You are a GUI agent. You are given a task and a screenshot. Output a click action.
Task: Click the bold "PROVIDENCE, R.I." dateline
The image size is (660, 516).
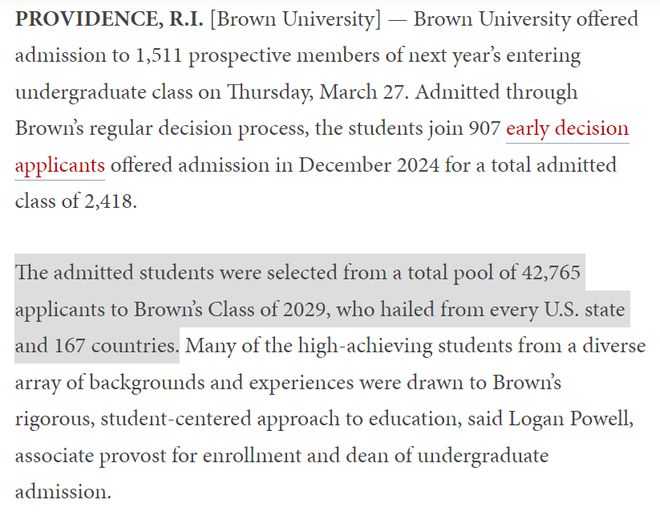[x=109, y=19]
